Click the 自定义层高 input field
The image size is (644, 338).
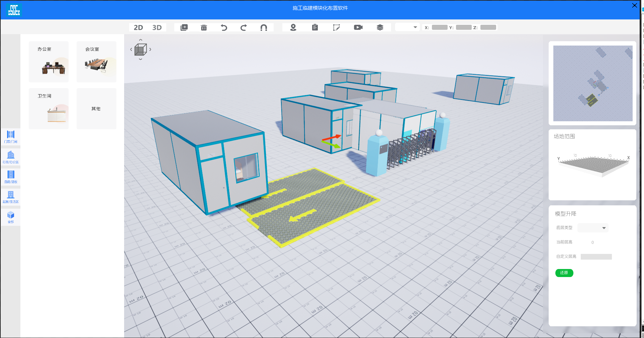(596, 257)
